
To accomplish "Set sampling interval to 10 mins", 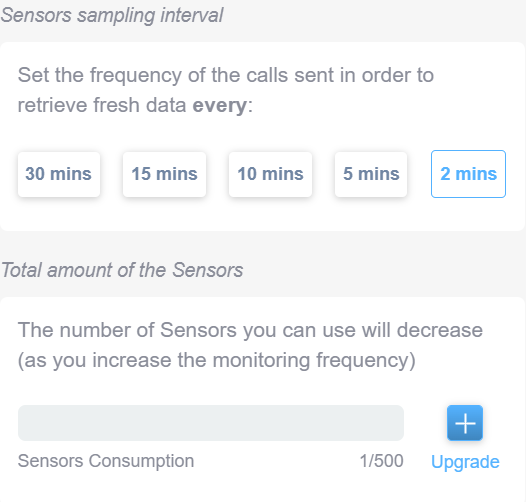I will pyautogui.click(x=270, y=174).
